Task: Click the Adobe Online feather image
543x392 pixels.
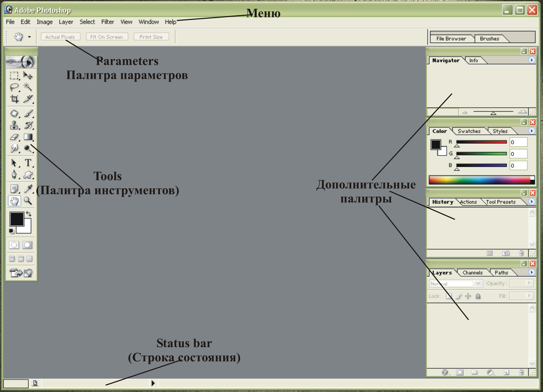Action: click(x=21, y=62)
